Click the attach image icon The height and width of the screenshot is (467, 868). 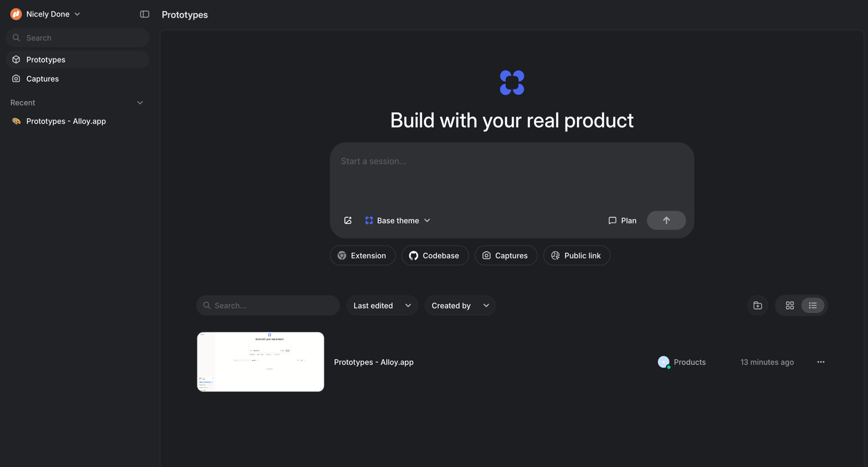[x=348, y=220]
